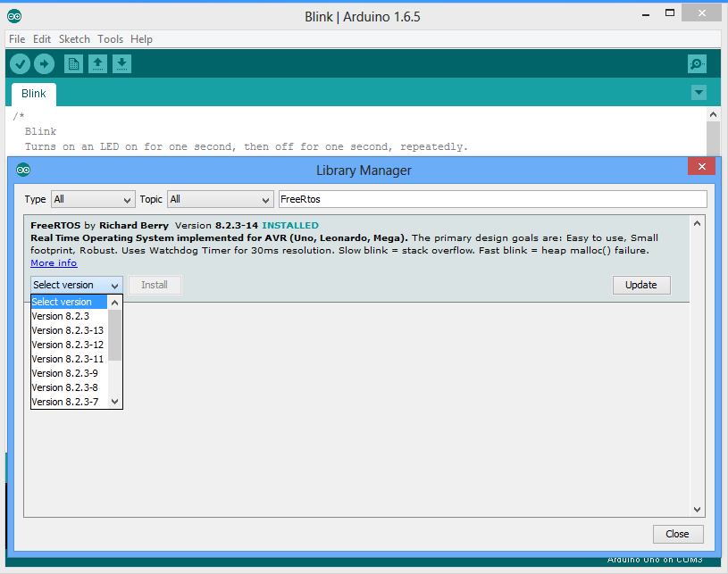Maximize the Arduino main window
Screen dimensions: 728x574
[x=670, y=13]
